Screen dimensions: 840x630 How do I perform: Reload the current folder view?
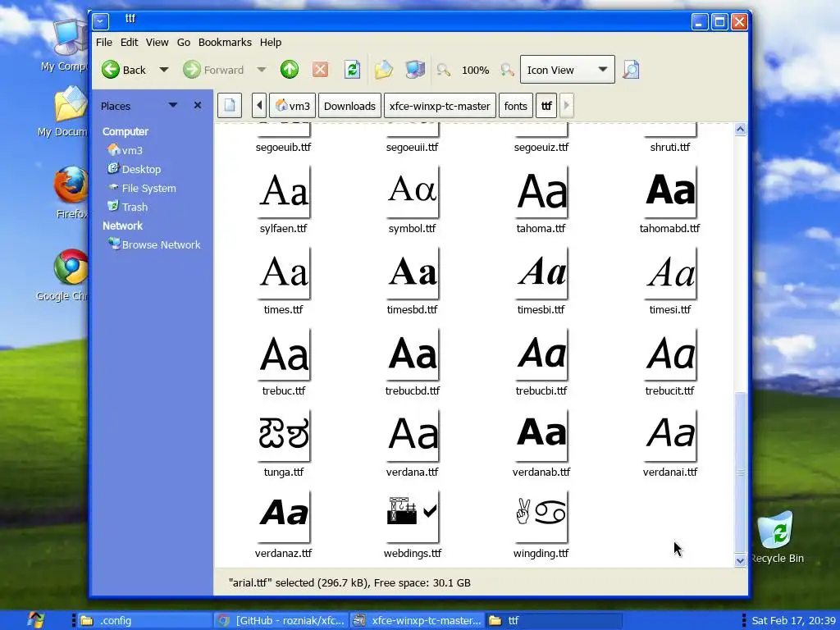point(352,70)
